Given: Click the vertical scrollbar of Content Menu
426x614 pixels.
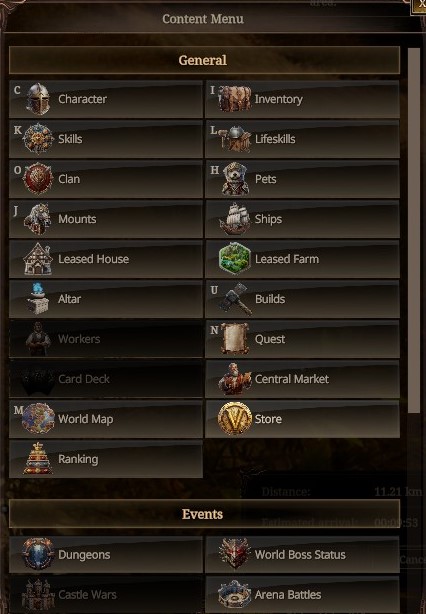Looking at the screenshot, I should click(x=413, y=230).
